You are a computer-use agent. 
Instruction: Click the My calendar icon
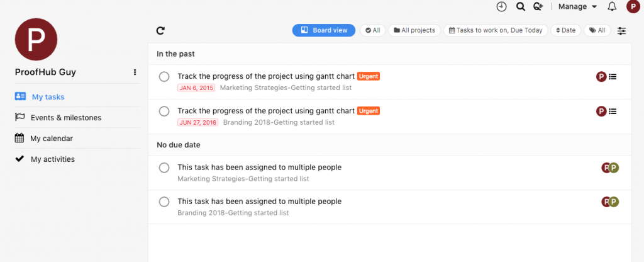(x=19, y=138)
